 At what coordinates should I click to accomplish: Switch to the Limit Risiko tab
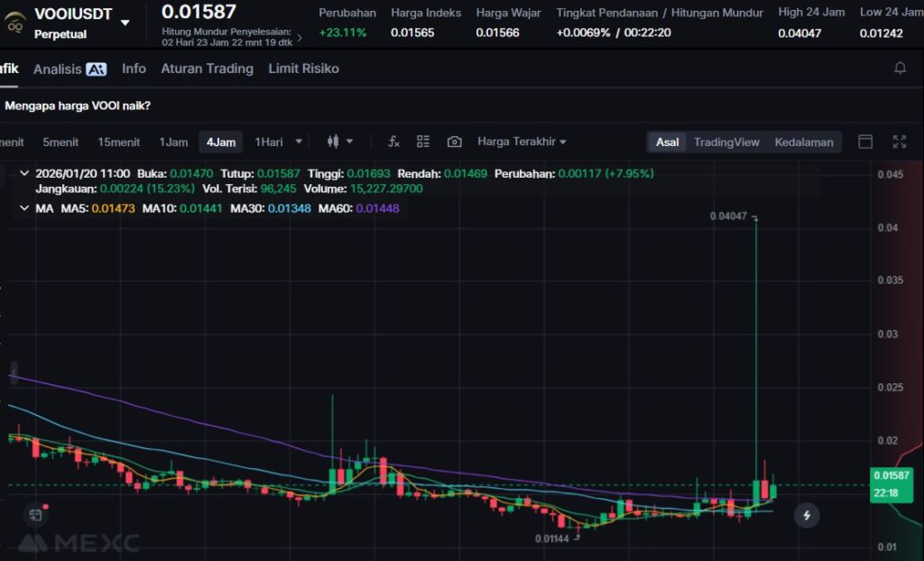[303, 69]
